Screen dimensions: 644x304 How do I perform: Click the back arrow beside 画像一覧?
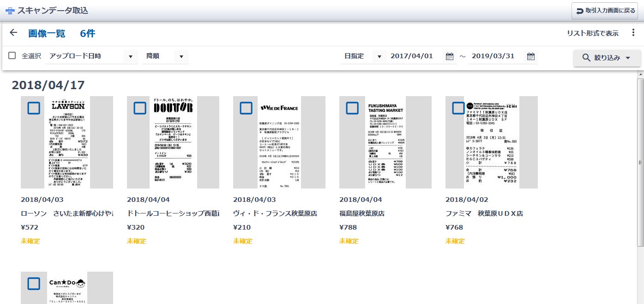13,33
